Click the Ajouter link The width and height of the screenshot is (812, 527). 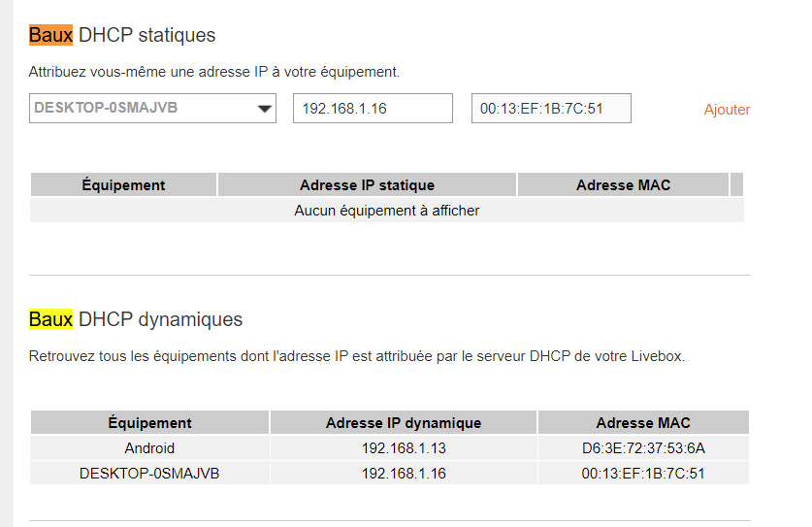point(727,110)
